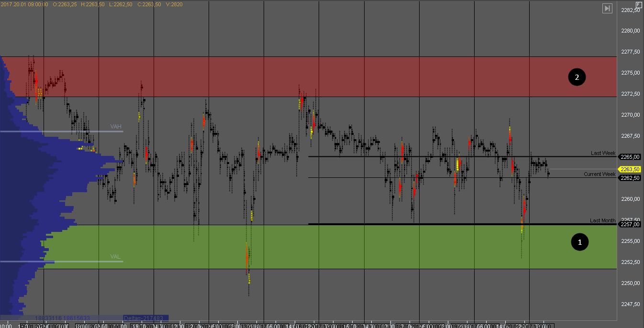644x328 pixels.
Task: Click the red resistance zone rectangle
Action: pyautogui.click(x=335, y=77)
